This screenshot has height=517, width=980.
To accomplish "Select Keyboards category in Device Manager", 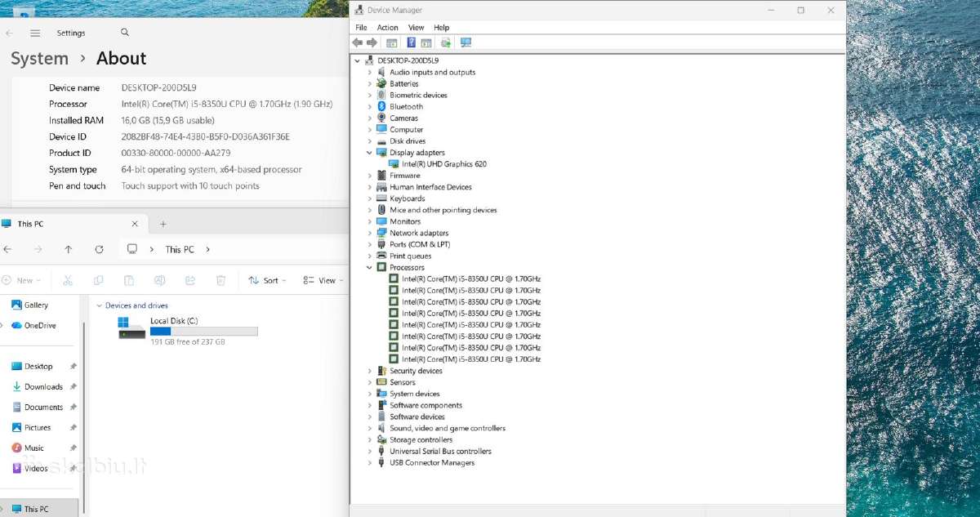I will 408,198.
